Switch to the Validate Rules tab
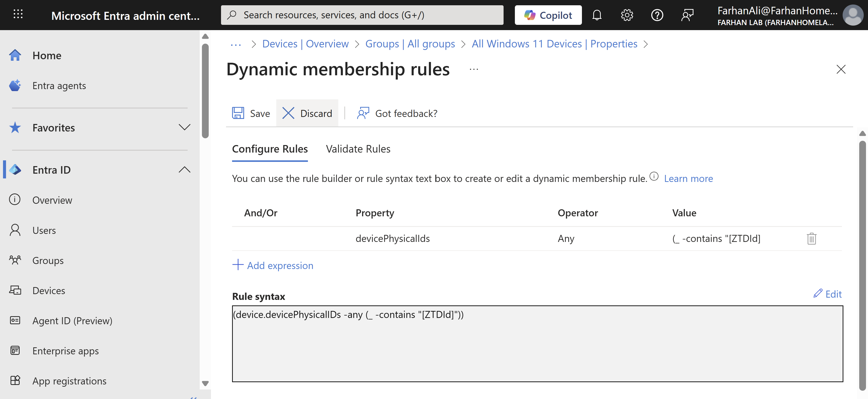 358,149
